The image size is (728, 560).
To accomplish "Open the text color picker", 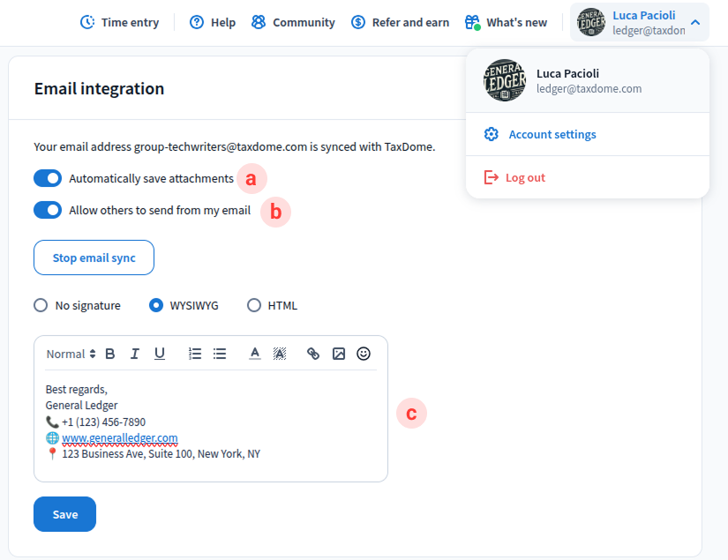I will coord(255,354).
